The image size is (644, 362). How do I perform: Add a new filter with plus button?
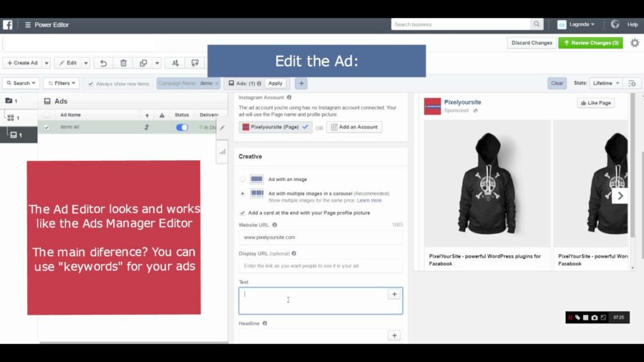click(301, 84)
